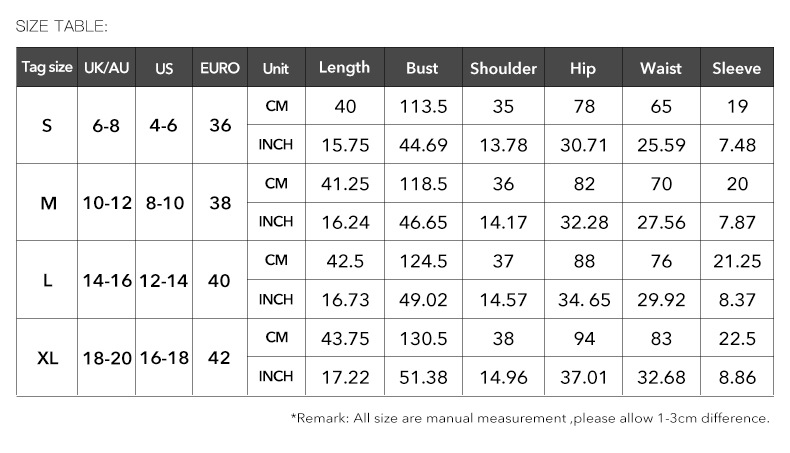Click the Tag size column header
Image resolution: width=790 pixels, height=453 pixels.
coord(47,68)
